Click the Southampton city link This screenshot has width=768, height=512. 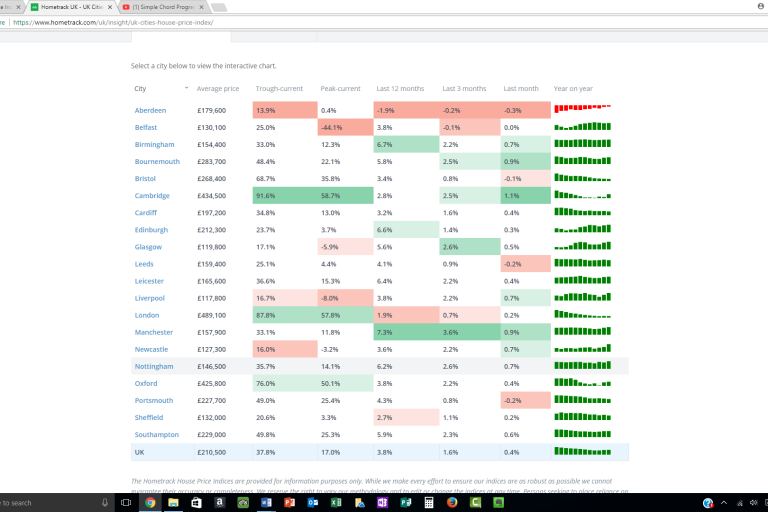point(157,435)
